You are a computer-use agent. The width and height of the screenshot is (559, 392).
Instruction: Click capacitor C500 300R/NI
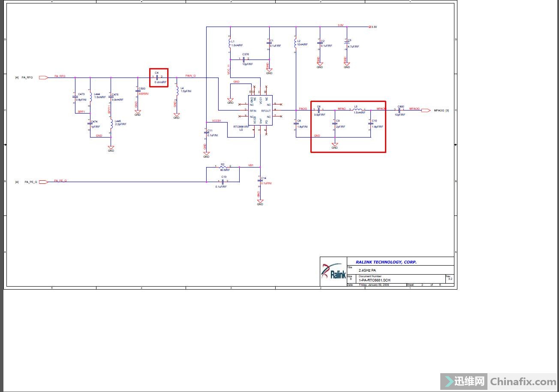pos(138,91)
